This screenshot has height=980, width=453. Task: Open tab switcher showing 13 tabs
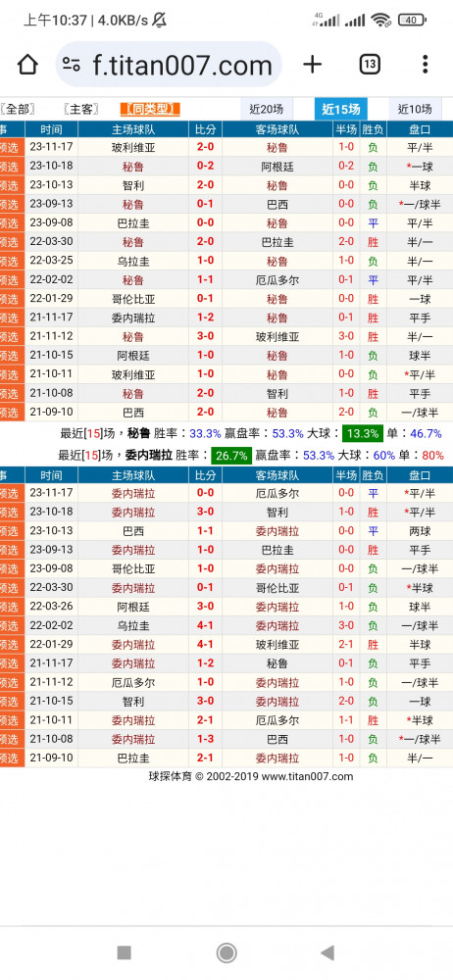click(370, 65)
